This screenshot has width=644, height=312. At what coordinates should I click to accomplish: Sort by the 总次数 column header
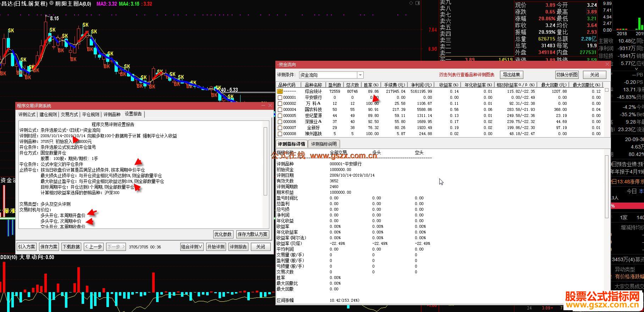(352, 85)
